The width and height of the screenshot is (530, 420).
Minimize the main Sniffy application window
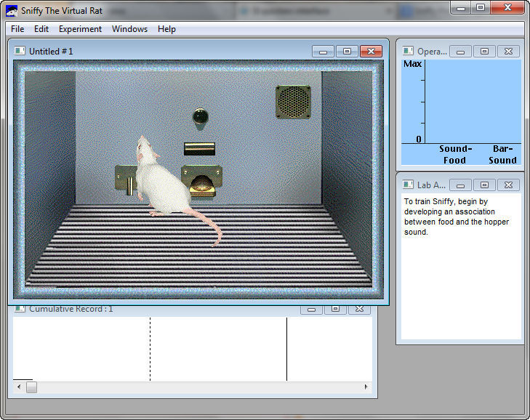click(461, 8)
